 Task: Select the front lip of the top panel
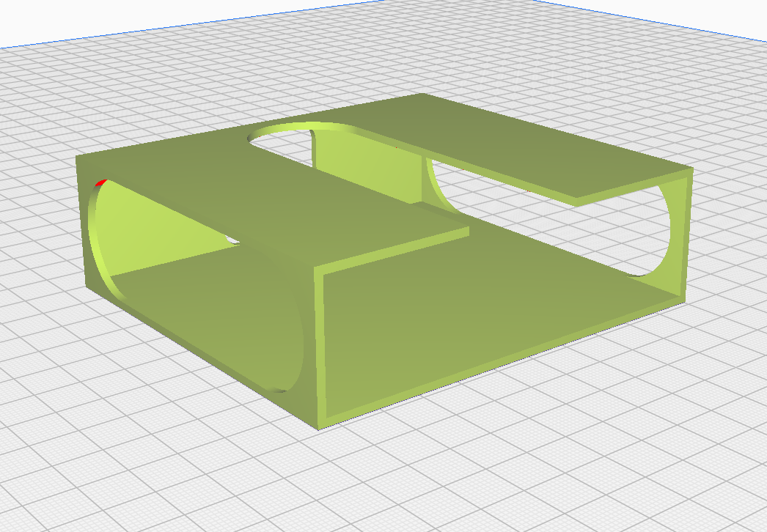(x=392, y=251)
